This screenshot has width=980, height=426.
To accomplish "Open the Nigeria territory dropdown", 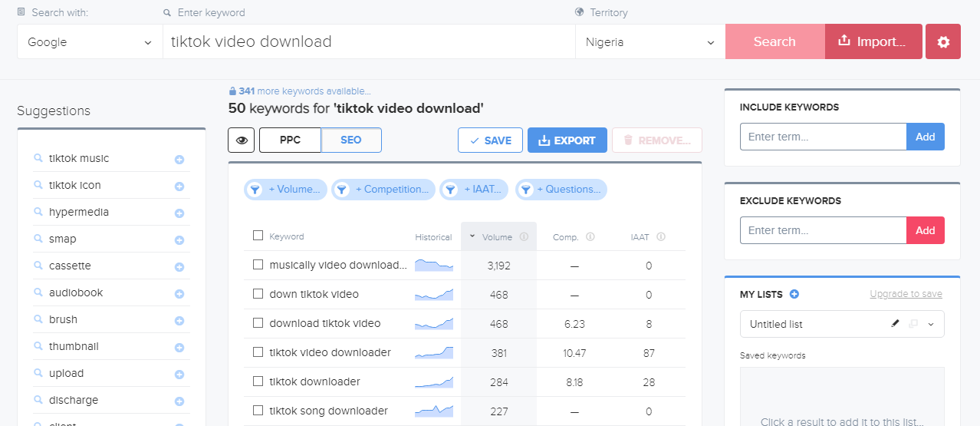I will (649, 42).
